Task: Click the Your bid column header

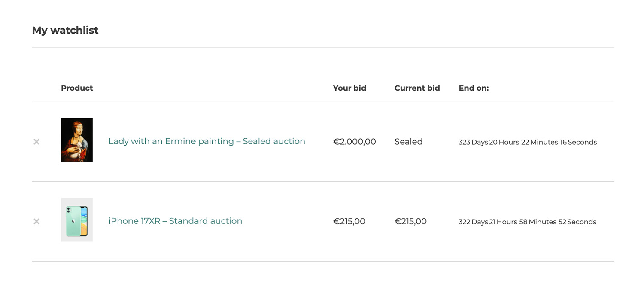Action: coord(349,88)
